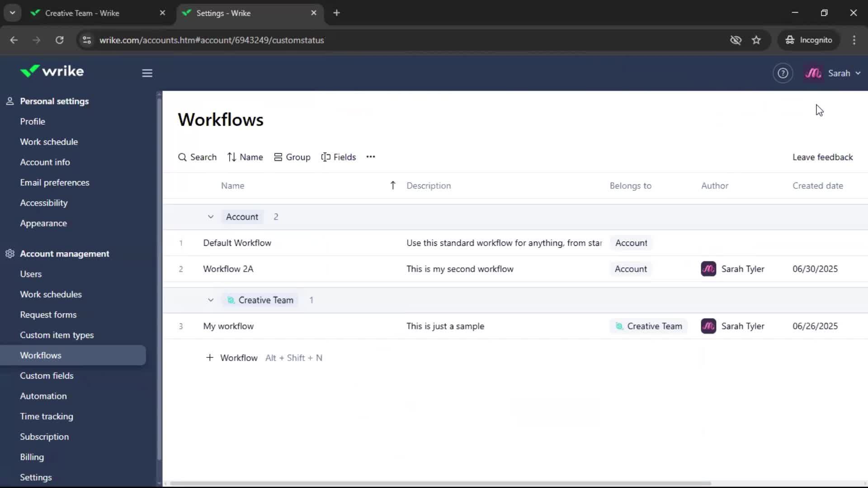Open the tab search dropdown arrow
Screen dimensions: 868x488
coord(13,13)
